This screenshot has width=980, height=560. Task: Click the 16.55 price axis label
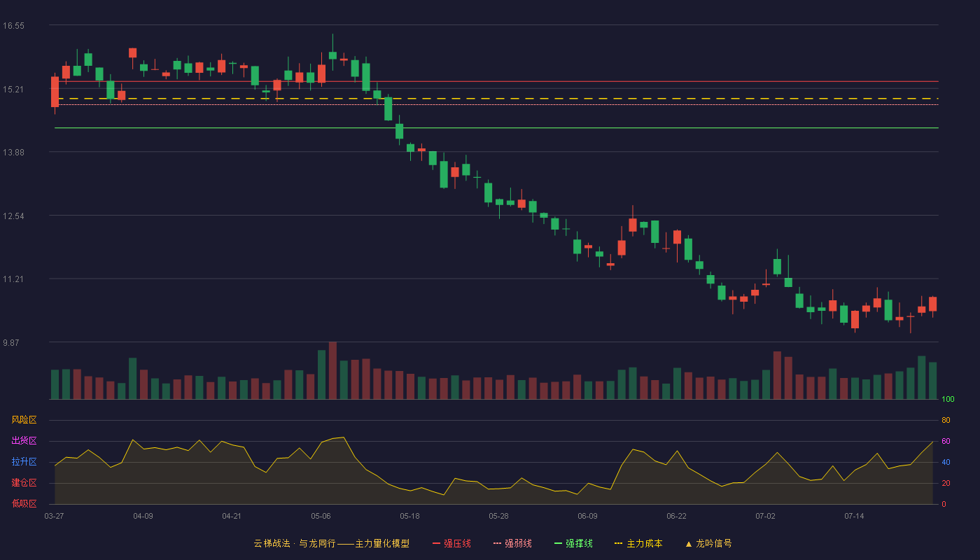(x=14, y=26)
